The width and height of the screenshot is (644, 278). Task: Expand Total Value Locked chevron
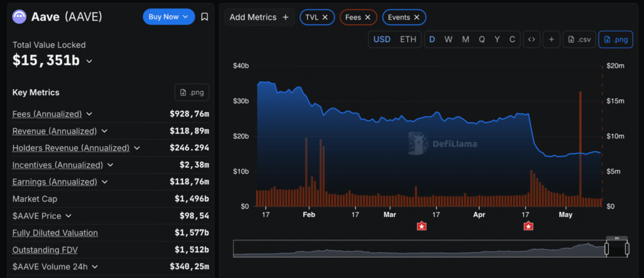pyautogui.click(x=89, y=61)
